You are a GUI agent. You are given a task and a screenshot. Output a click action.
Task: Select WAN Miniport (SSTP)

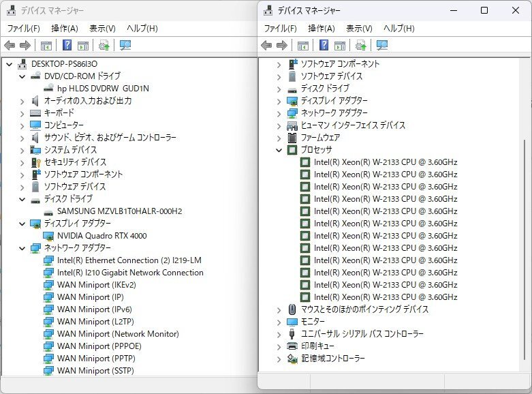pos(95,371)
